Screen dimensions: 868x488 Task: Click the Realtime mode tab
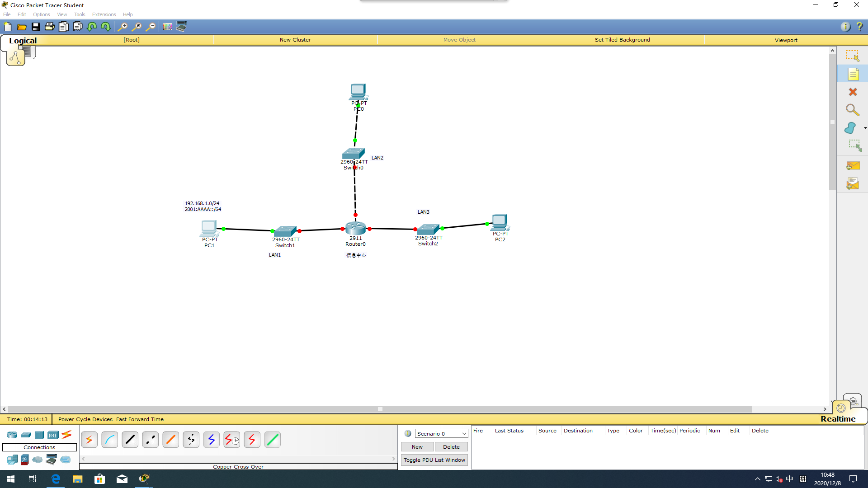click(838, 419)
